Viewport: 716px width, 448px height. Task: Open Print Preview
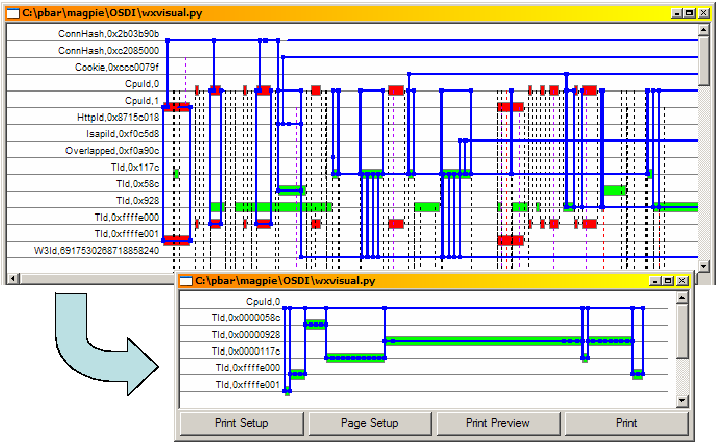tap(498, 423)
